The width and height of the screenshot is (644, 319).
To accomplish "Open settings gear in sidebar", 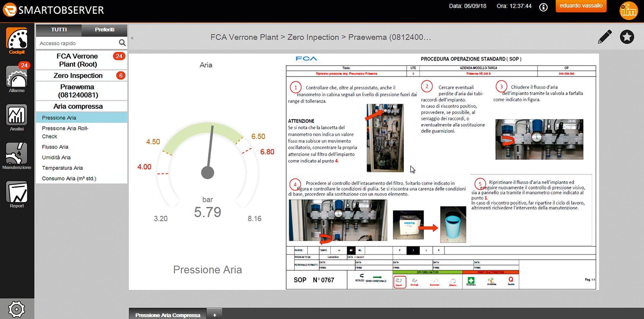I will point(16,309).
